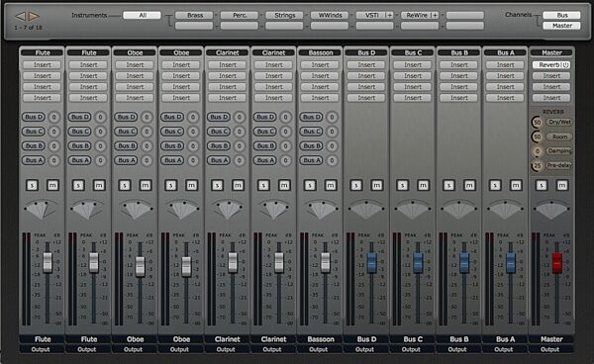The height and width of the screenshot is (364, 594).
Task: Click Bassoon's Bus D send button
Action: 312,117
